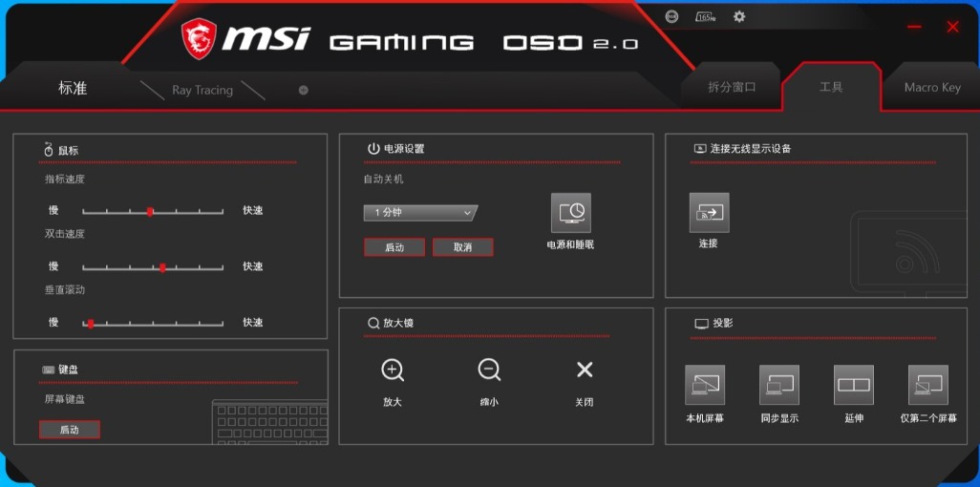
Task: Click the 放大 zoom-in magnifier icon
Action: point(393,371)
